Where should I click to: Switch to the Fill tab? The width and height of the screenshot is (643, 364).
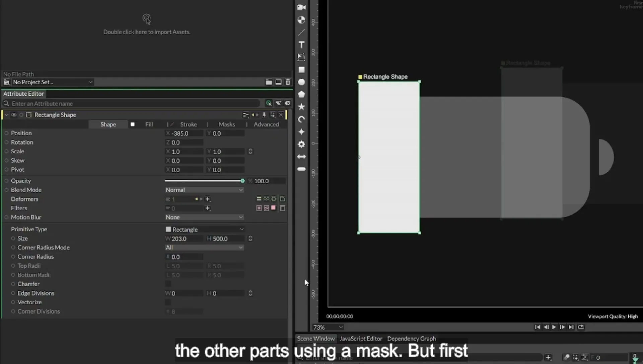(x=149, y=124)
